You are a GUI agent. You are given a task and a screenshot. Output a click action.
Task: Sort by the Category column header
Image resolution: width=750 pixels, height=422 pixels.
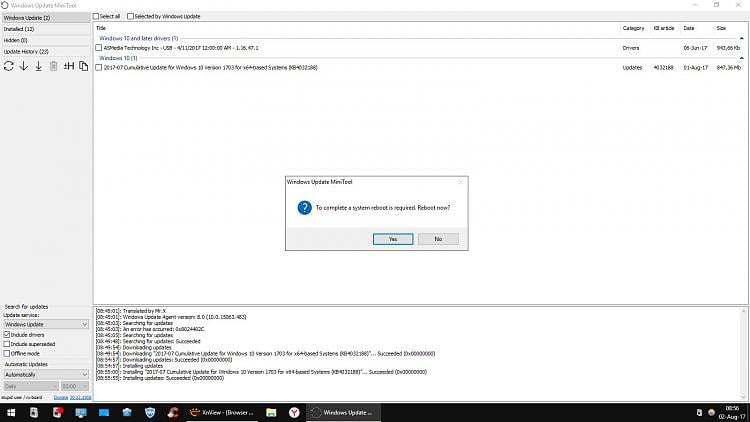click(633, 28)
